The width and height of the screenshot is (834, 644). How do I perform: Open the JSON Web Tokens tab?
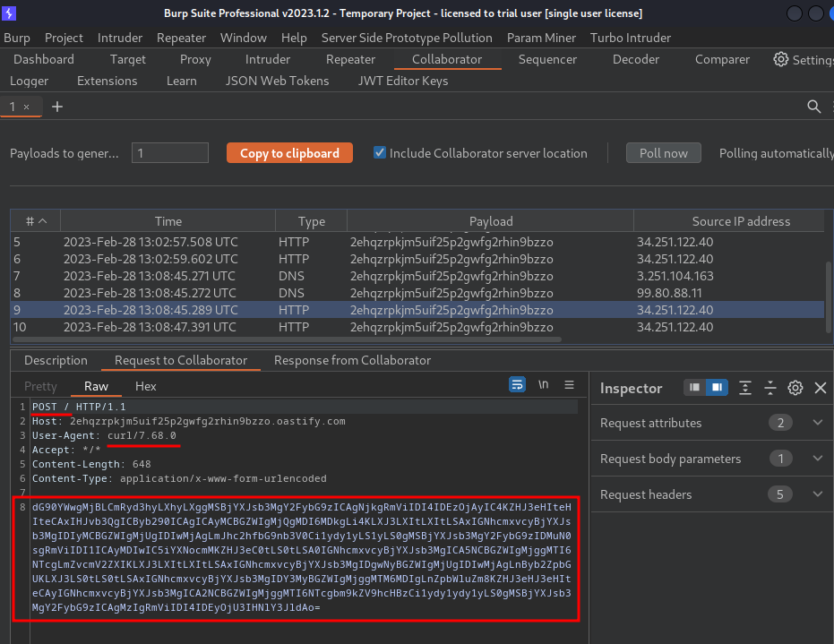[277, 81]
